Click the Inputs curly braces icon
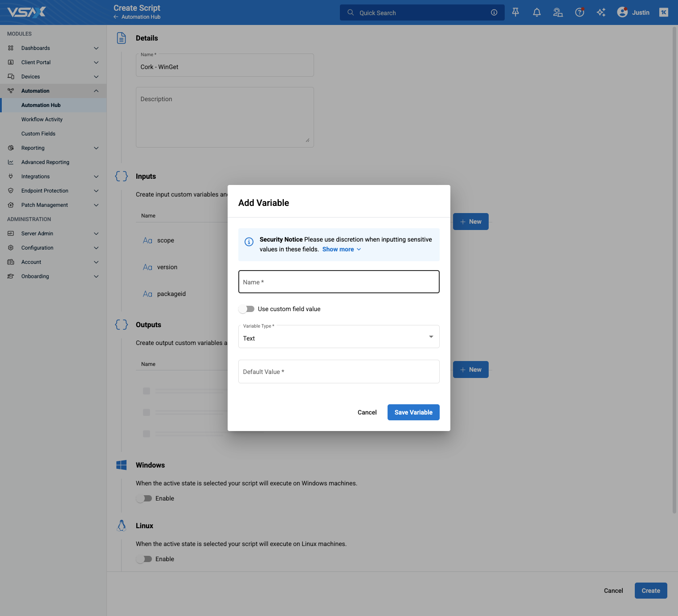The width and height of the screenshot is (678, 616). coord(121,176)
